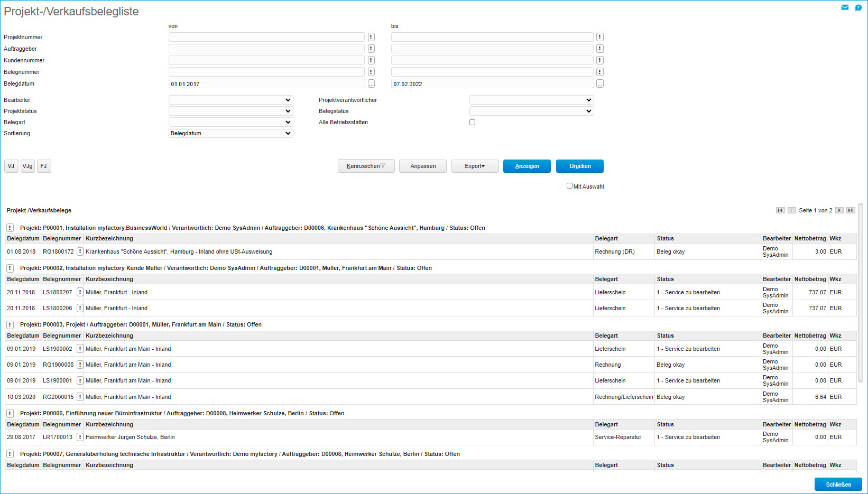Click the mail envelope icon
The width and height of the screenshot is (868, 494).
coord(845,7)
